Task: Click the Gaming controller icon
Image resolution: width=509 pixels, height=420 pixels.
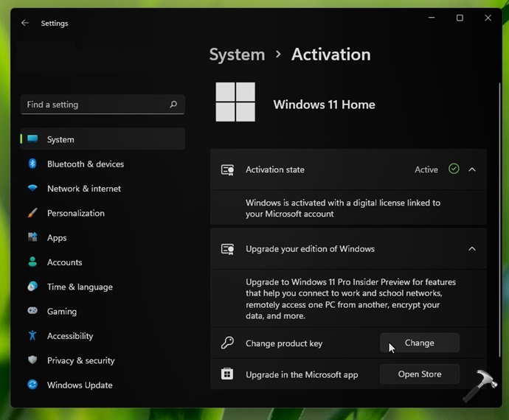Action: click(x=32, y=311)
